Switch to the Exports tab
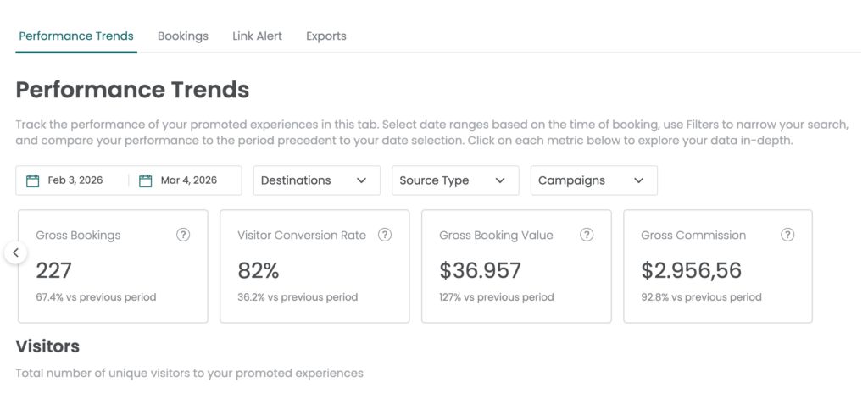The image size is (868, 399). pyautogui.click(x=326, y=36)
